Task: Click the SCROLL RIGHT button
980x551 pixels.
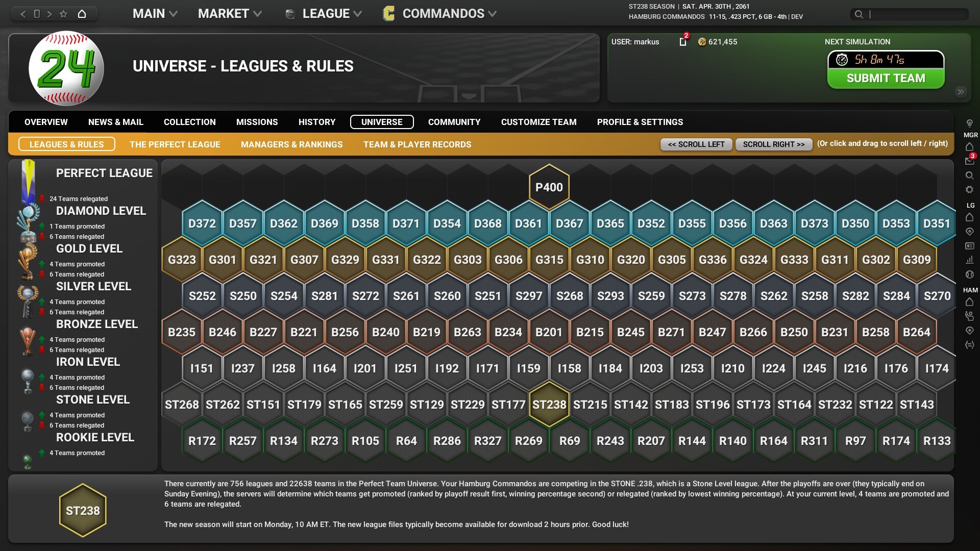Action: coord(773,143)
